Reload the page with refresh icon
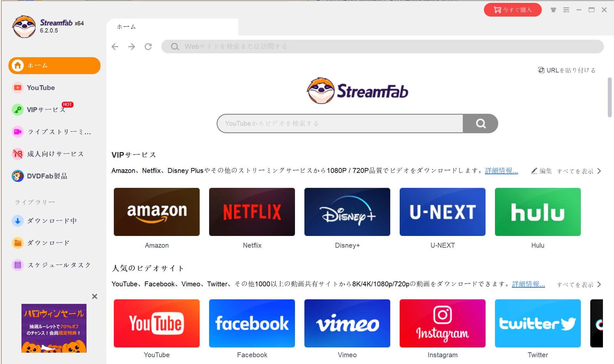 click(148, 47)
